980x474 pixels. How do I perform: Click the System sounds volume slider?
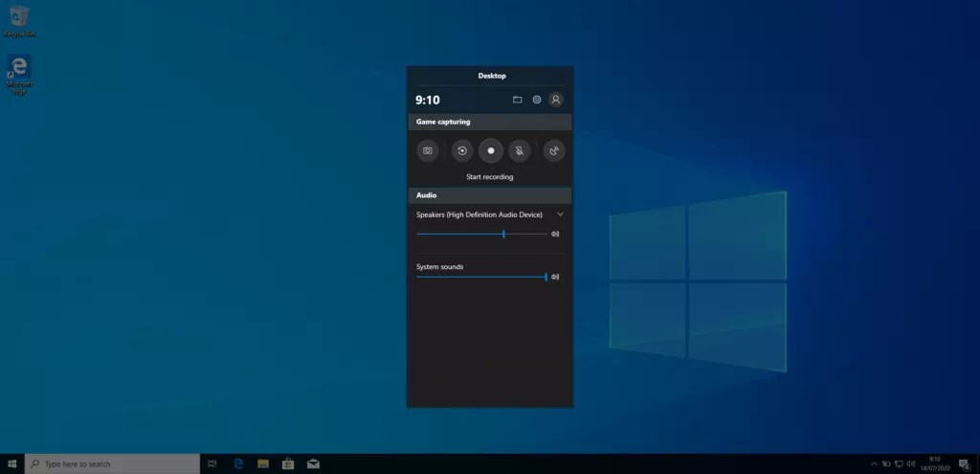[x=479, y=277]
